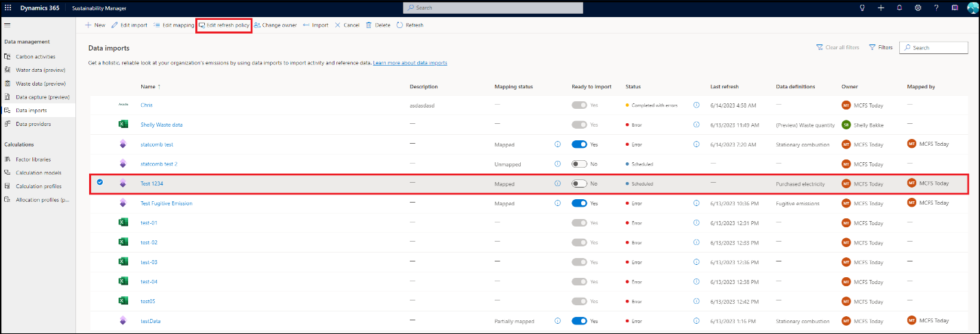Open the Shelly Waste data link

(x=162, y=125)
